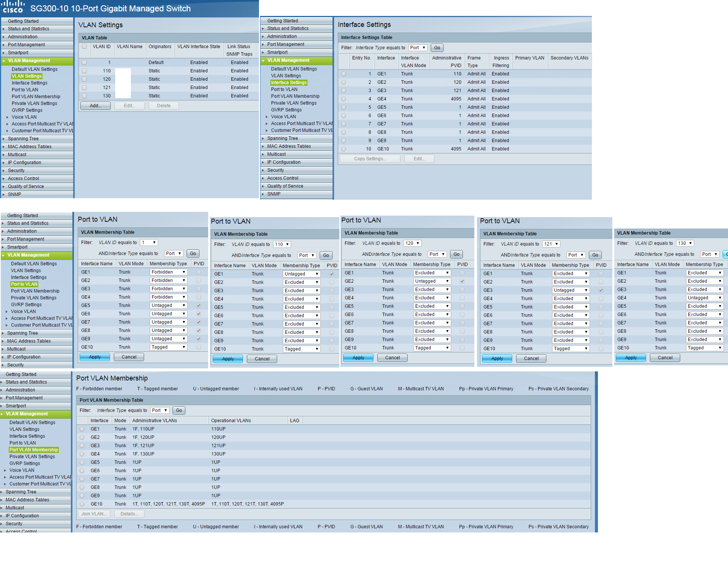Click the Join VLAN... button

(95, 514)
